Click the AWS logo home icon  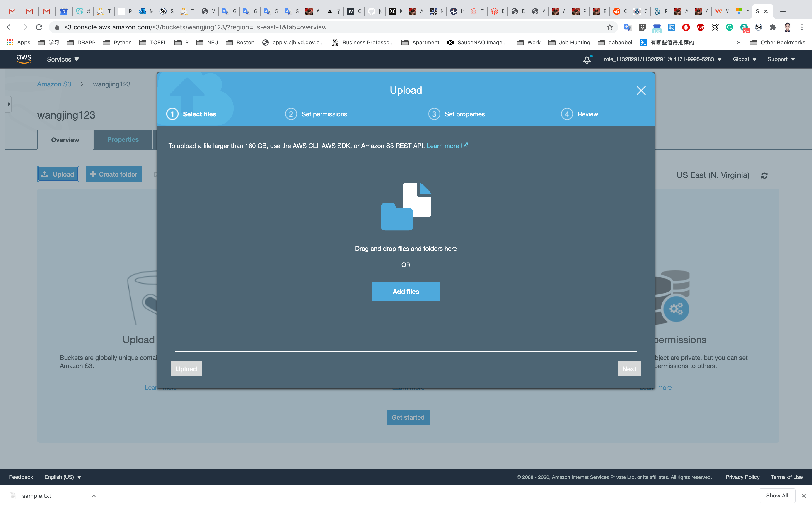(x=24, y=59)
